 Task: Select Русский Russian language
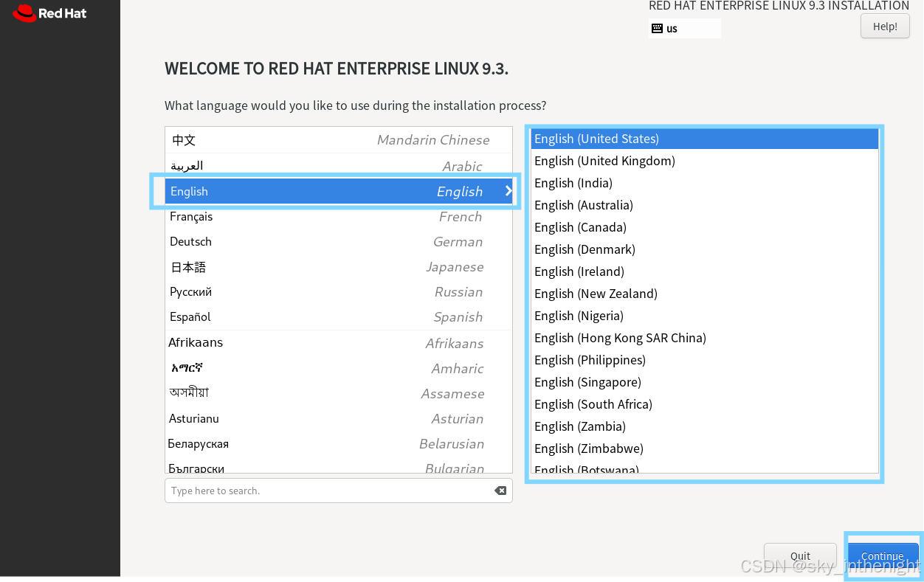[x=338, y=292]
